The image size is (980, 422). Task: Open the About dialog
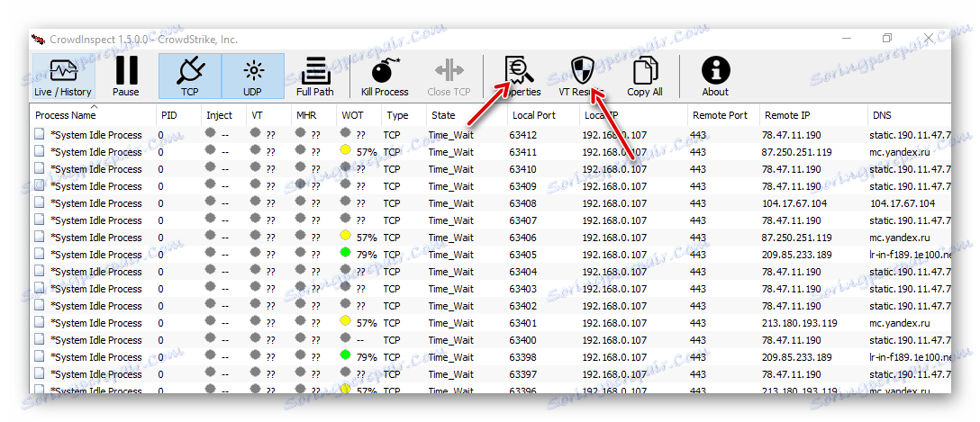tap(715, 76)
